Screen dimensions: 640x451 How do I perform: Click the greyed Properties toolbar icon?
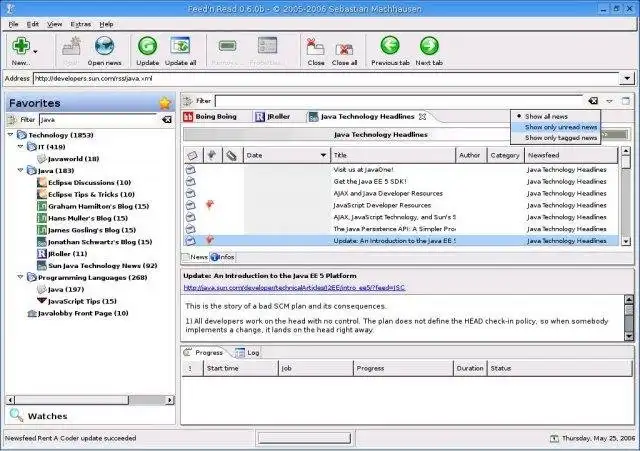tap(267, 46)
